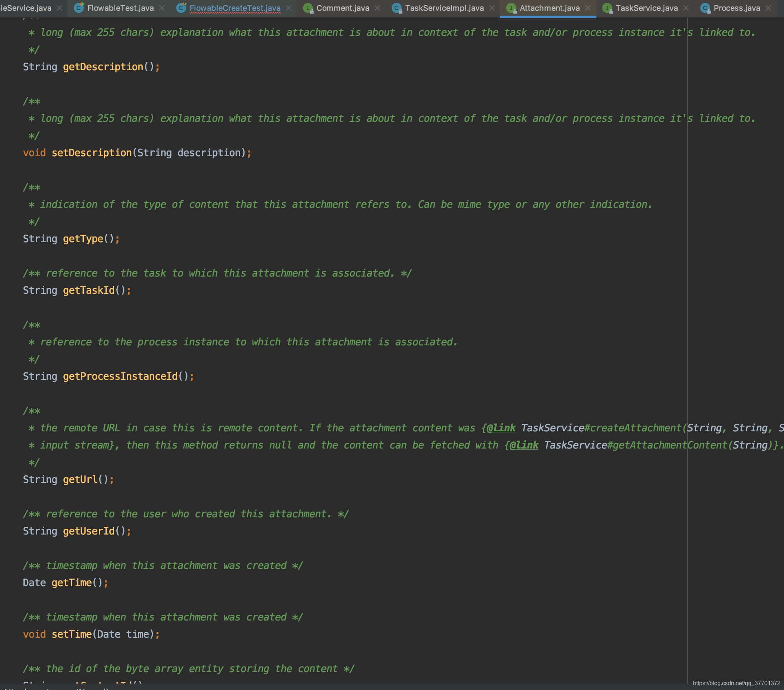The width and height of the screenshot is (784, 690).
Task: Click the Process.java class icon
Action: [705, 8]
